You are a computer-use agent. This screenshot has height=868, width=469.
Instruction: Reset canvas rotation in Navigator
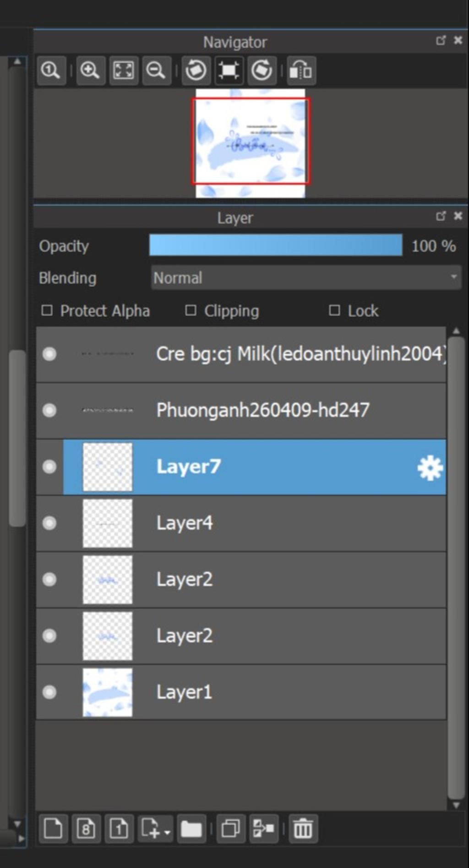(x=229, y=71)
